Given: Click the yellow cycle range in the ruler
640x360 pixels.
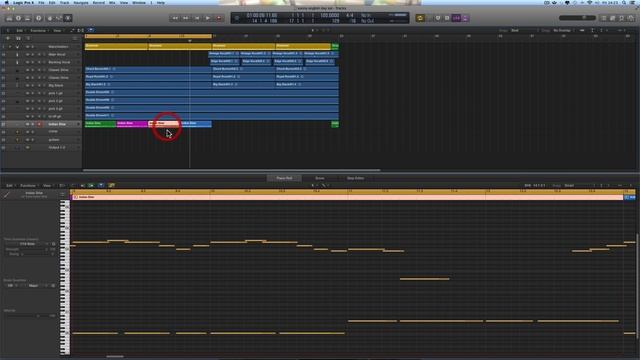Looking at the screenshot, I should (148, 36).
